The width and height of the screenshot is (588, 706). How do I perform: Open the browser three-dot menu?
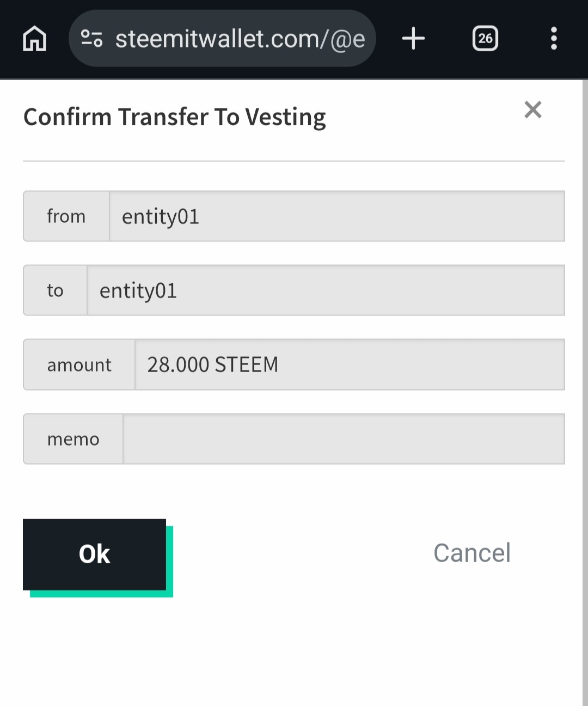pos(554,39)
